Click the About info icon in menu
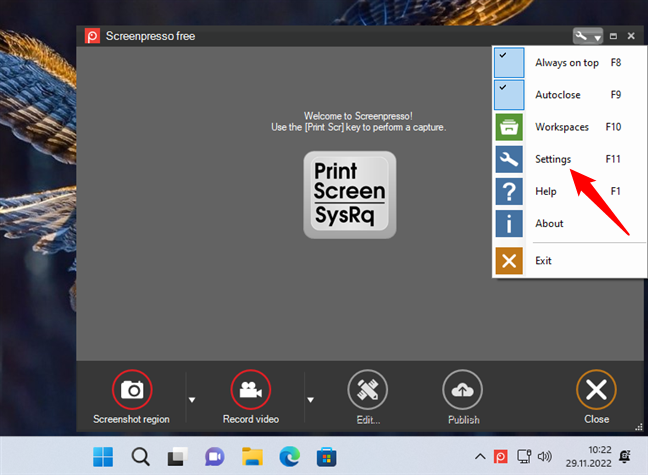Screen dimensions: 648x475 [x=509, y=224]
